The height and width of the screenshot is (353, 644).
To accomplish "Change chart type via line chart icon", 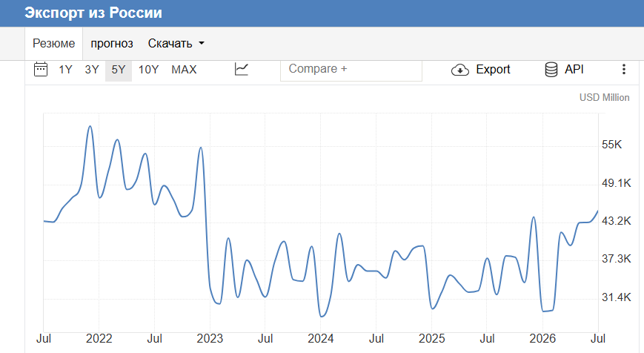I will [242, 69].
